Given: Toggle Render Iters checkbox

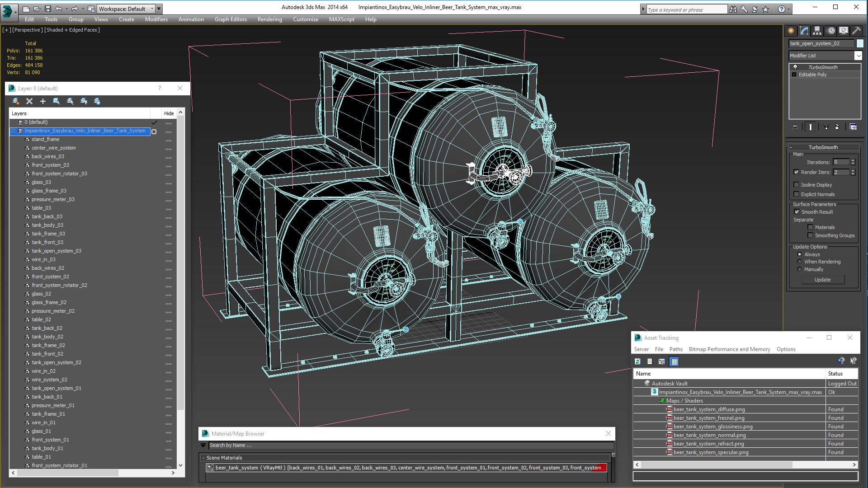Looking at the screenshot, I should point(797,172).
